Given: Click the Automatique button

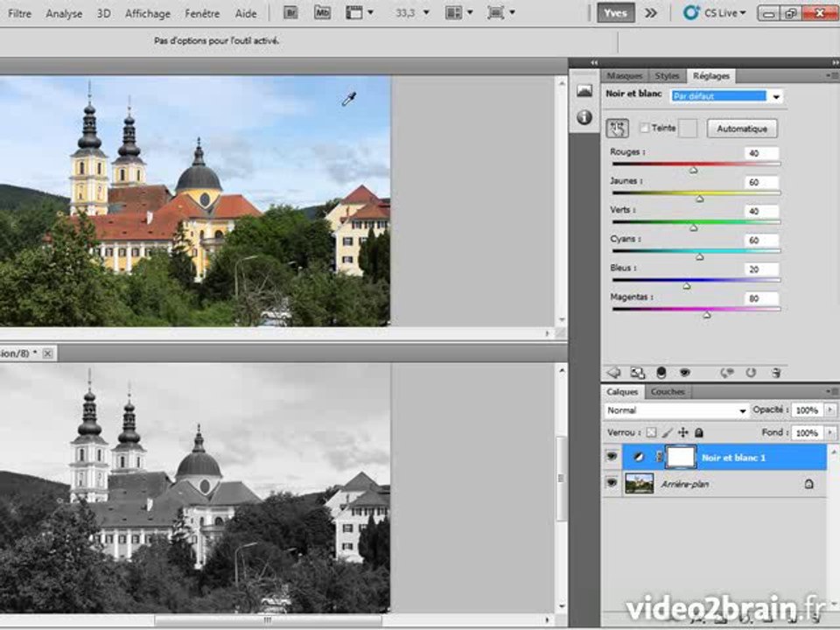Looking at the screenshot, I should (x=741, y=129).
